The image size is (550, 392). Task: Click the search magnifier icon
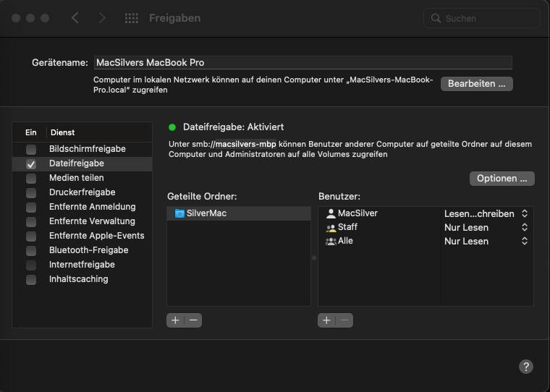pos(436,18)
